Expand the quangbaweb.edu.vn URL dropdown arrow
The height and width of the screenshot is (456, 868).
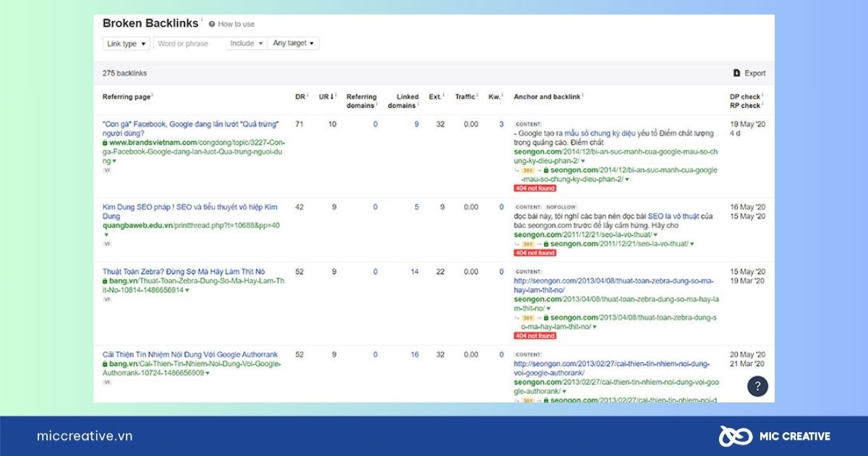click(106, 235)
